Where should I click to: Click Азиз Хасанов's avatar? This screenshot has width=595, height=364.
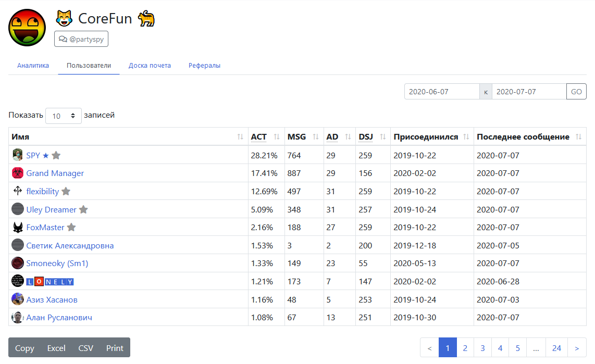pos(18,299)
